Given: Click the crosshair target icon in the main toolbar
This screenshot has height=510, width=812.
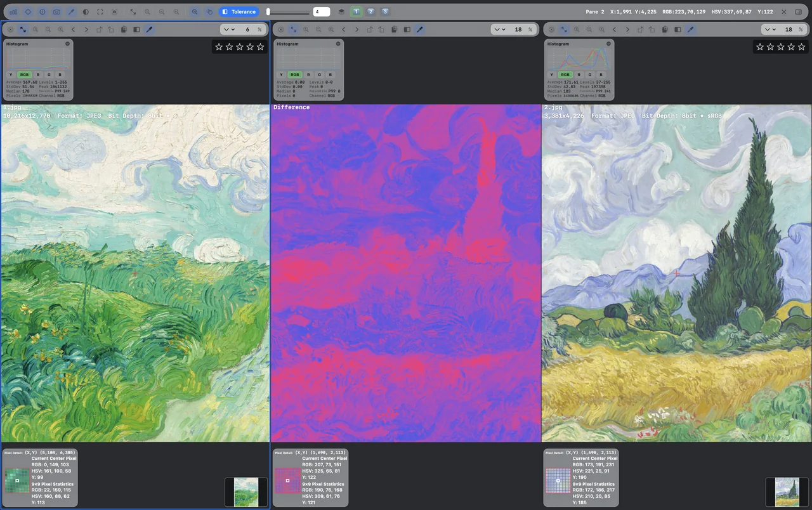Looking at the screenshot, I should tap(28, 12).
